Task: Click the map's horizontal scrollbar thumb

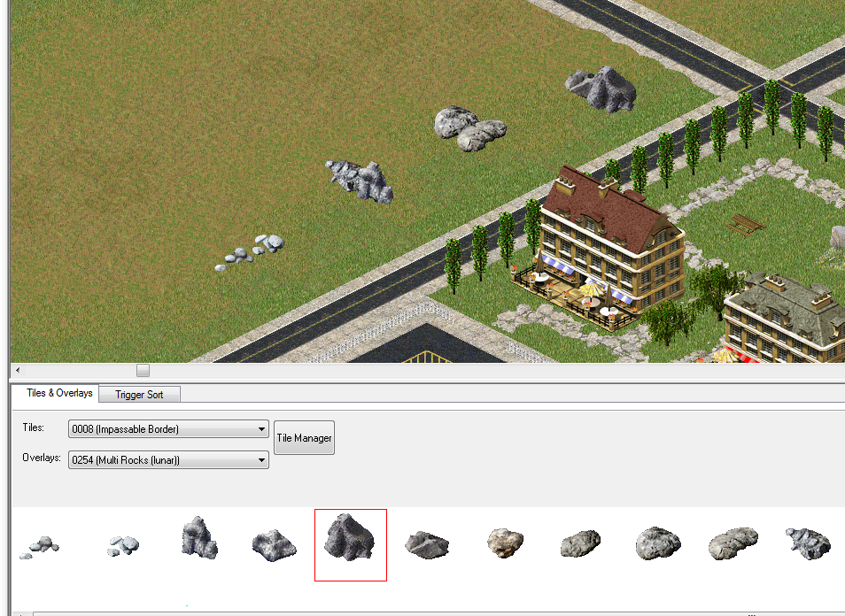Action: coord(143,371)
